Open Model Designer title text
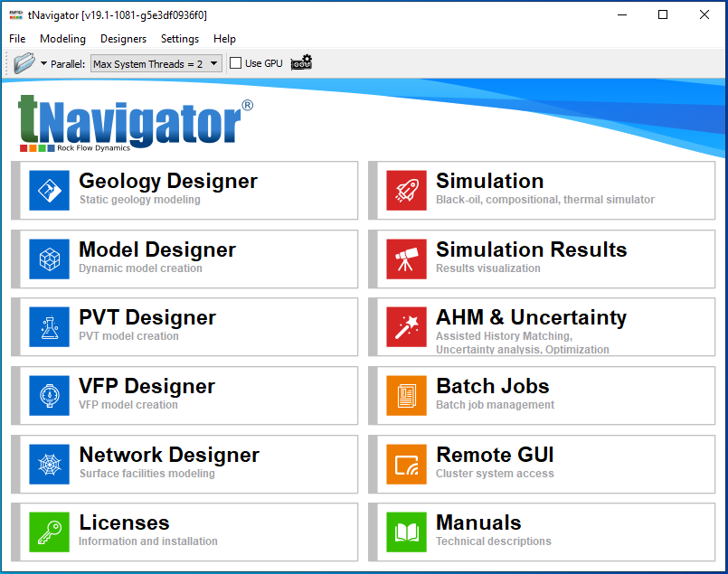Screen dimensions: 728x574 tap(157, 249)
